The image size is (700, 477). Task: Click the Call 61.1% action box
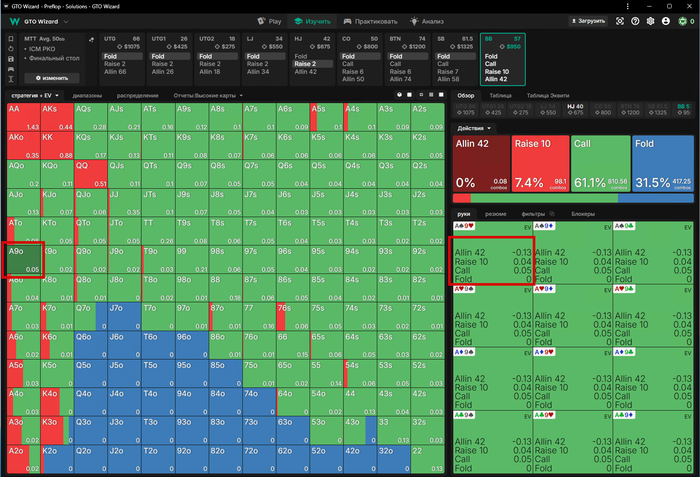[x=600, y=164]
